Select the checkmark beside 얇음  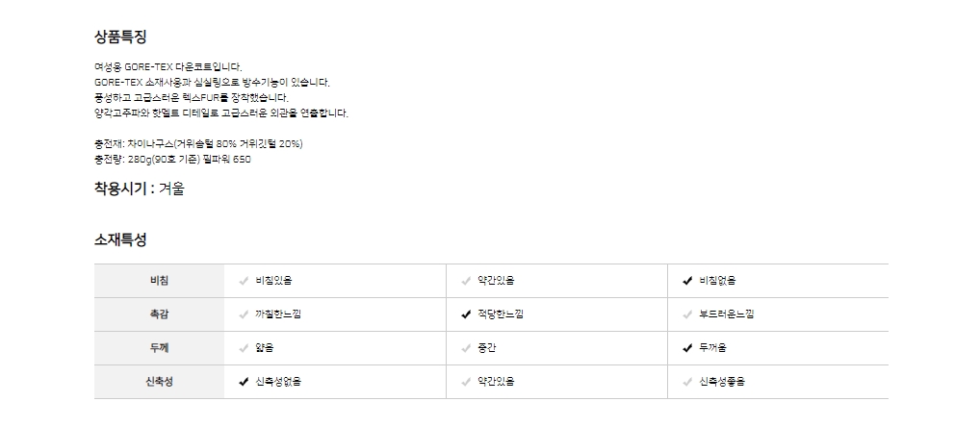click(x=244, y=348)
